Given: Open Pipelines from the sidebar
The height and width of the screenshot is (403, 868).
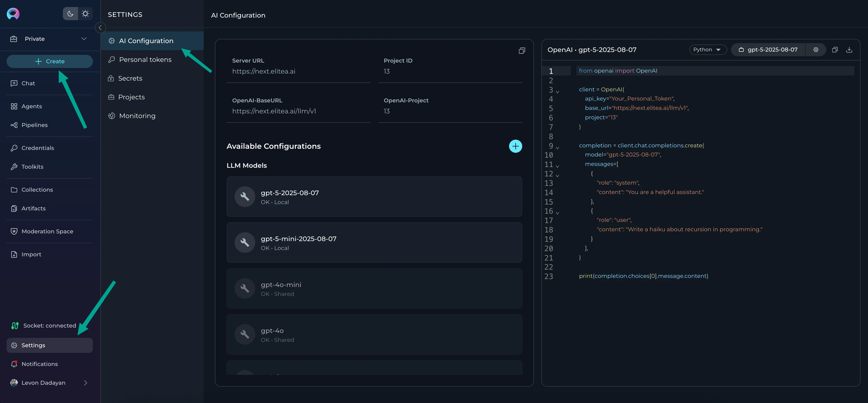Looking at the screenshot, I should [x=34, y=125].
